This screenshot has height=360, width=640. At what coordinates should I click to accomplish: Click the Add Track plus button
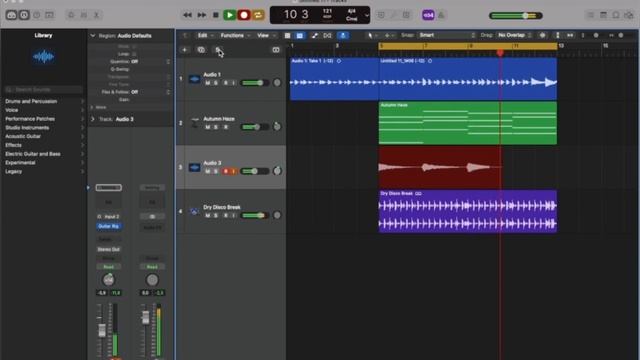[x=184, y=50]
